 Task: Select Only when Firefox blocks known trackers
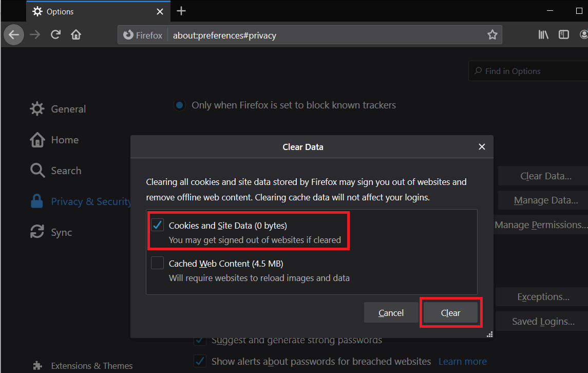(179, 105)
